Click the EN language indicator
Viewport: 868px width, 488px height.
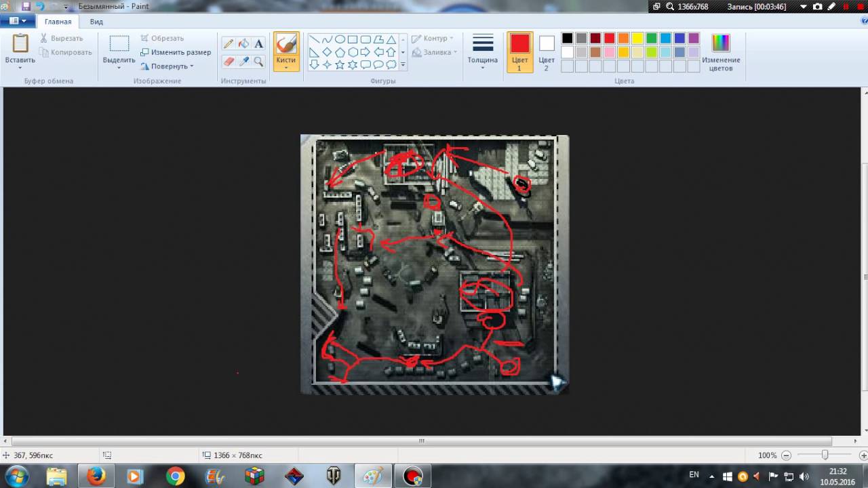click(694, 474)
